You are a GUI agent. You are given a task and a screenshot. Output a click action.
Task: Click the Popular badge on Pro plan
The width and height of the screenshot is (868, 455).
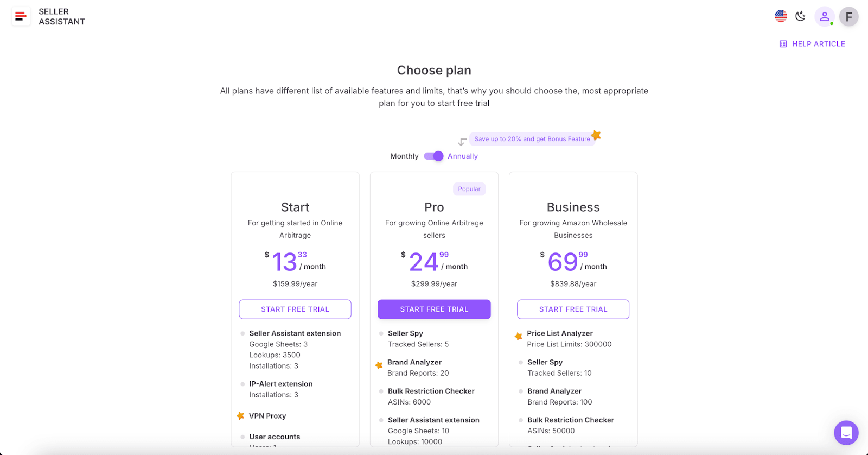coord(469,189)
